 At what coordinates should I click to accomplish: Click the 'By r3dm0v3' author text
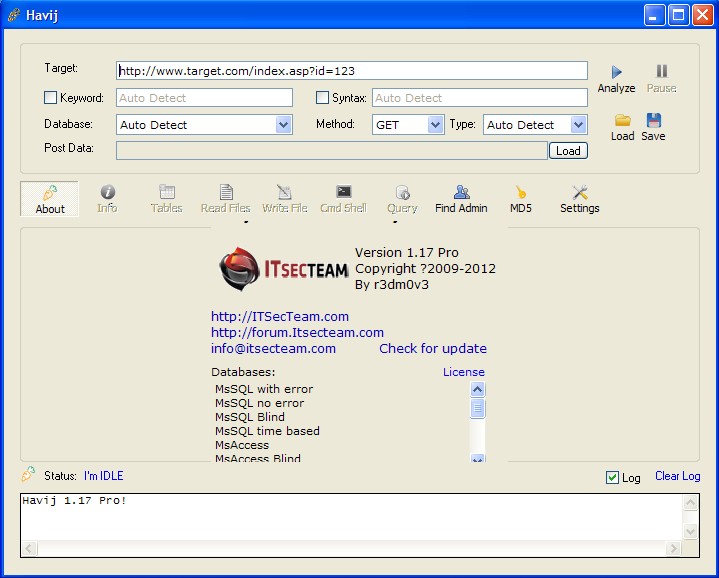[392, 285]
